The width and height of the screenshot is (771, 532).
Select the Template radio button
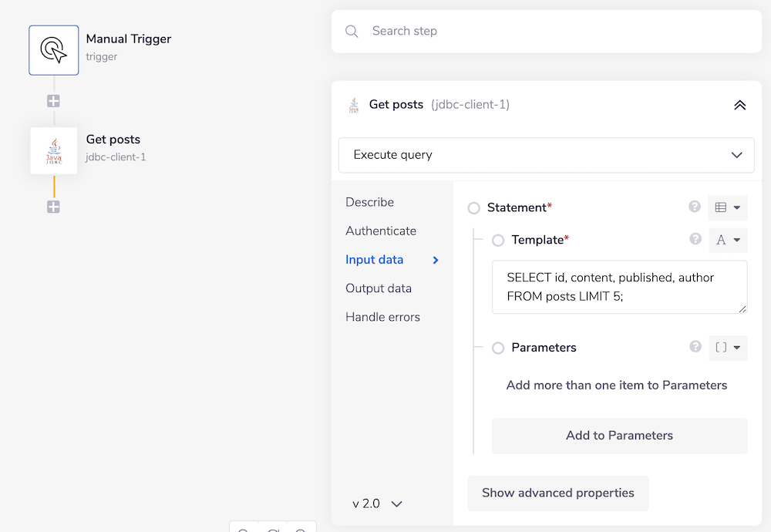[x=498, y=241]
